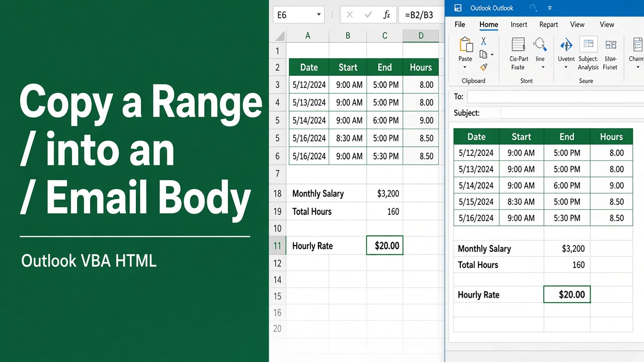Click the line magnifier ribbon icon
This screenshot has height=362, width=644.
coord(540,44)
